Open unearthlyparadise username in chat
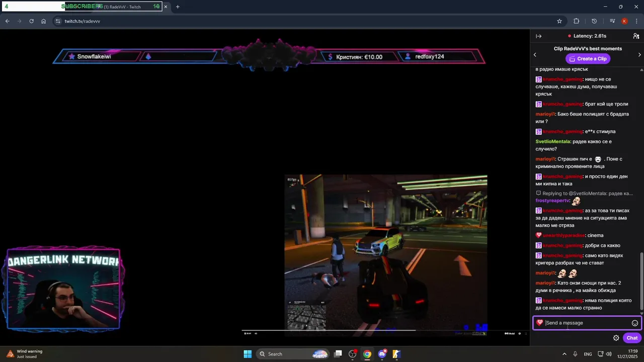The width and height of the screenshot is (644, 362). click(563, 235)
